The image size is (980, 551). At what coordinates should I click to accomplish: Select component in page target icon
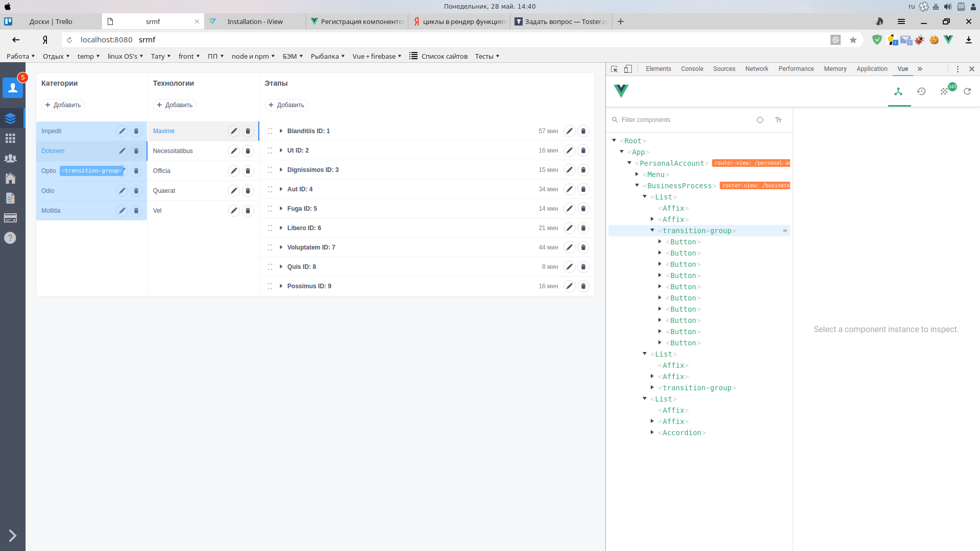tap(760, 120)
